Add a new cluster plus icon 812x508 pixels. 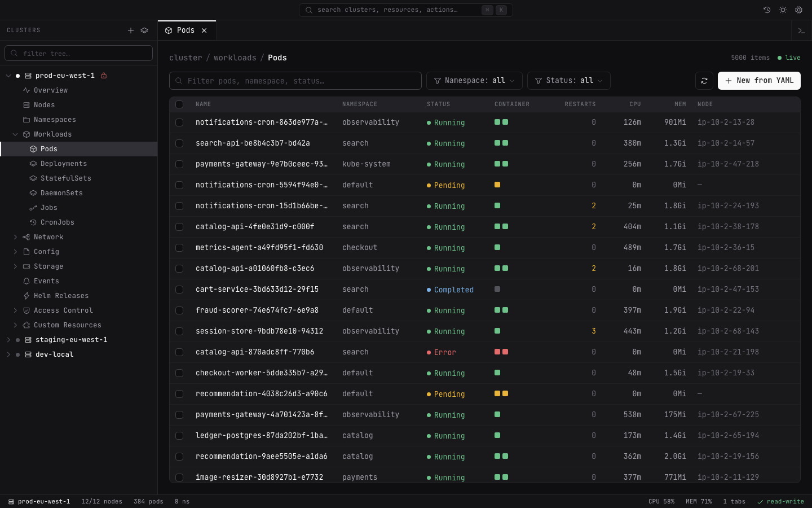click(131, 30)
